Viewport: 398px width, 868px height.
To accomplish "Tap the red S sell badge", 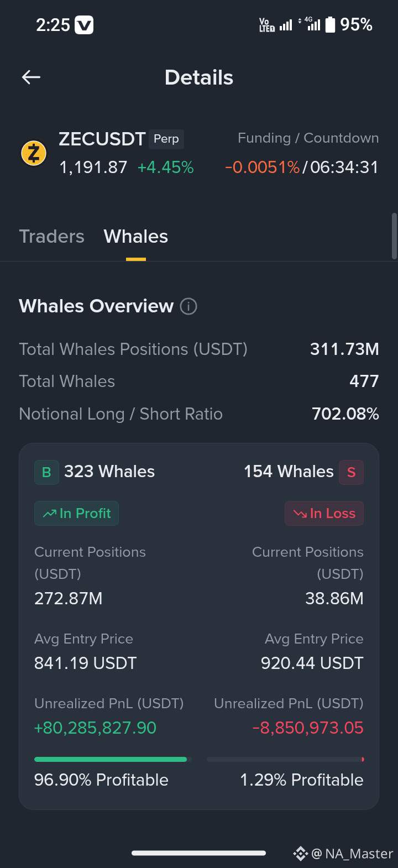I will (x=351, y=472).
